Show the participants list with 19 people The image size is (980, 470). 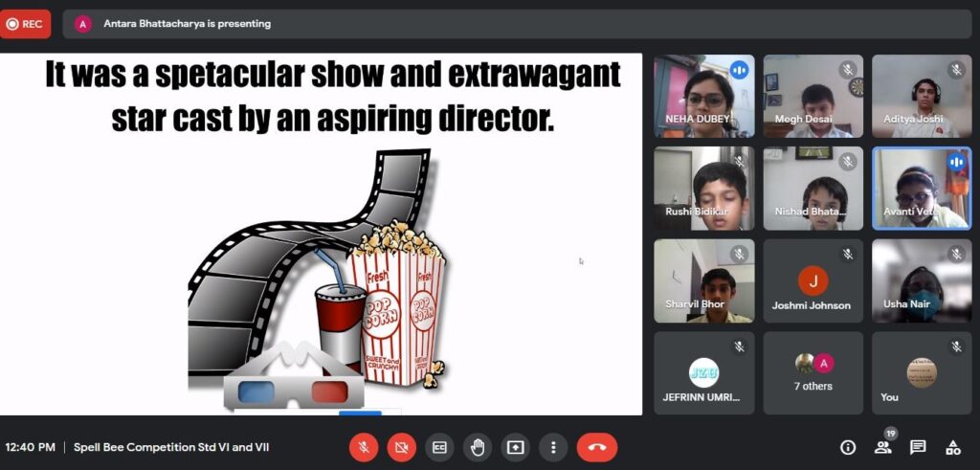click(x=882, y=447)
